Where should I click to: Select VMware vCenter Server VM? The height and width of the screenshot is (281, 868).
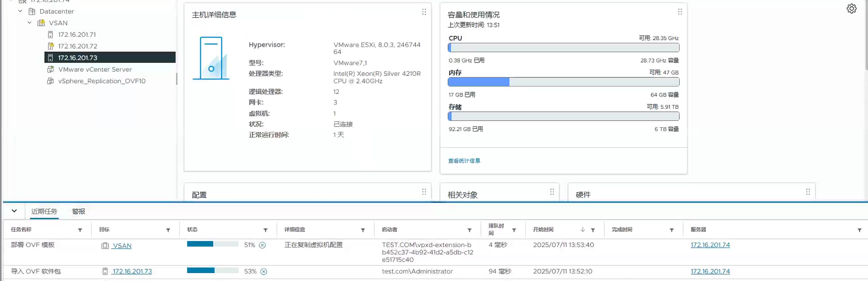[x=95, y=69]
